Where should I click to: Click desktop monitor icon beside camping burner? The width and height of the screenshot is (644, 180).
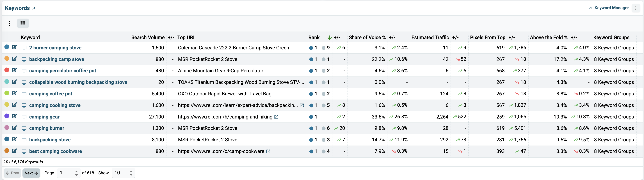24,129
